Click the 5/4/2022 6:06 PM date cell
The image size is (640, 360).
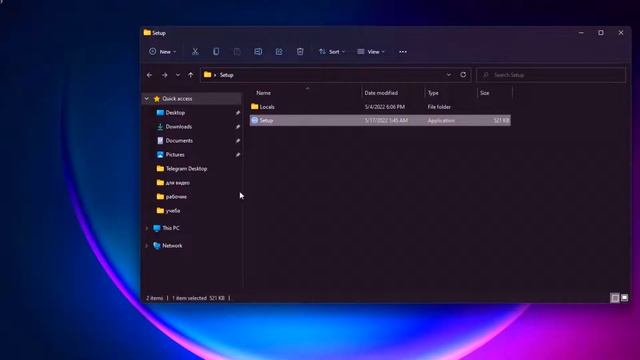pos(385,107)
